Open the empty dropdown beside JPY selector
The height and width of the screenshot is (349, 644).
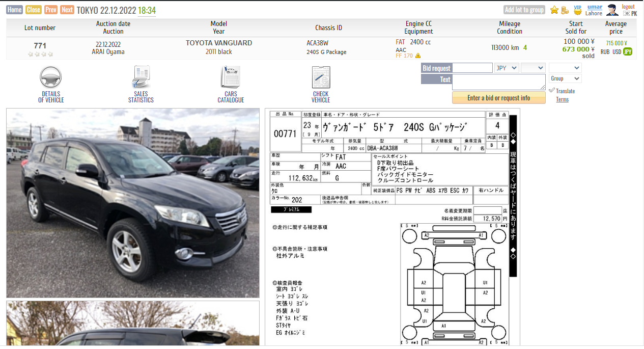coord(533,68)
